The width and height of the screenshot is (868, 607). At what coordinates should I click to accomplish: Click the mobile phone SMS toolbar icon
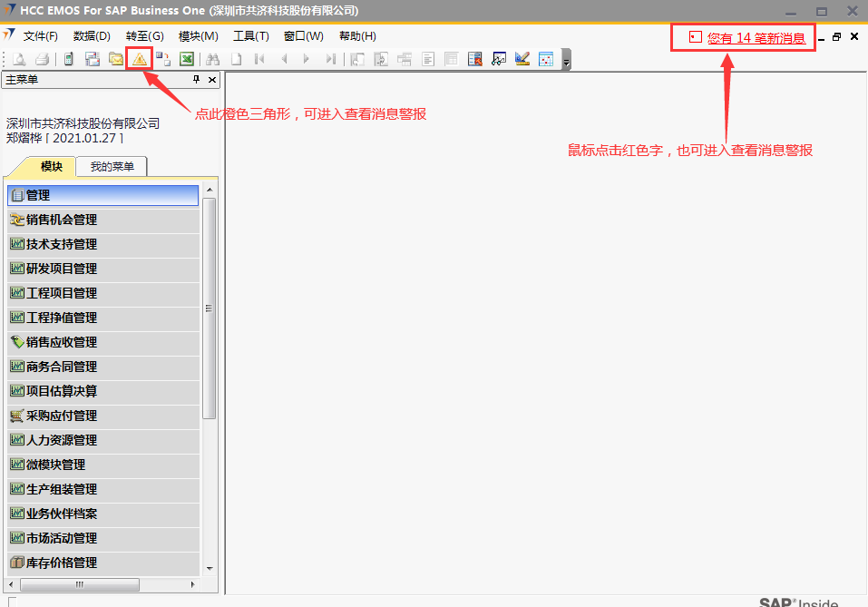tap(68, 59)
